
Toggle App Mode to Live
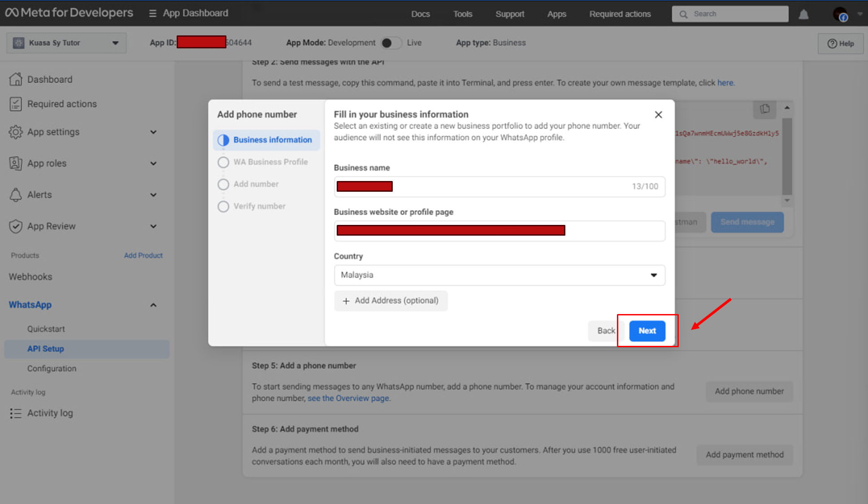point(391,43)
